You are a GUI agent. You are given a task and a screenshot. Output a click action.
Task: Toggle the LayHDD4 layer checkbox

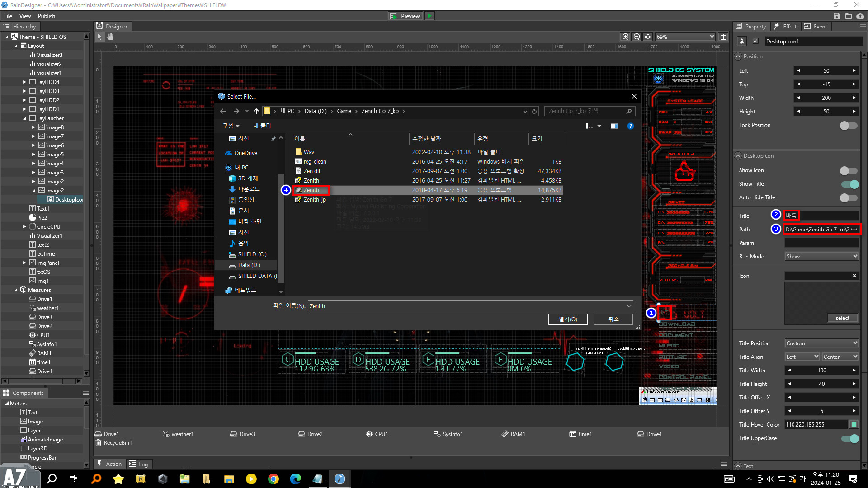coord(33,82)
